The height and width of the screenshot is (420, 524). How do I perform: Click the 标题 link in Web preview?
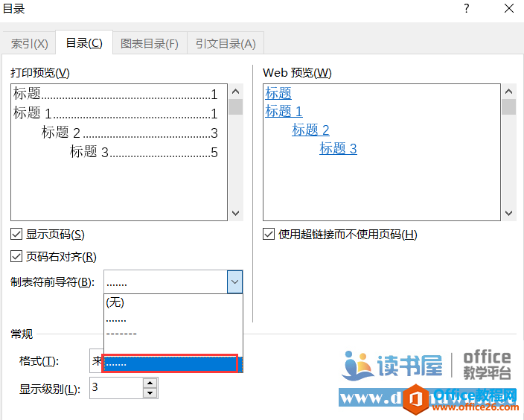278,93
